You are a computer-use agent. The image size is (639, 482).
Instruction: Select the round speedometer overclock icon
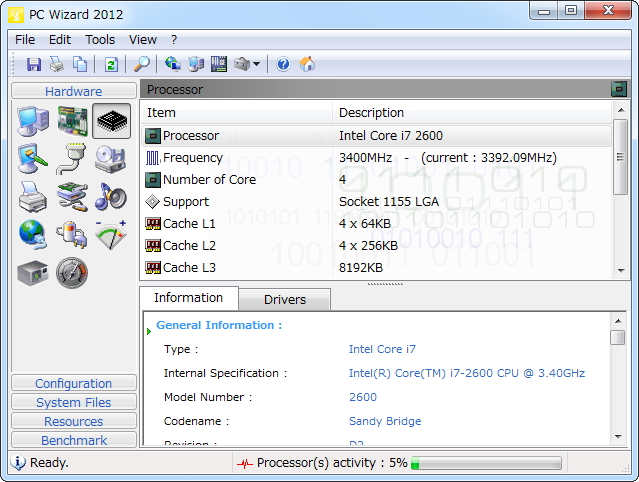(72, 273)
